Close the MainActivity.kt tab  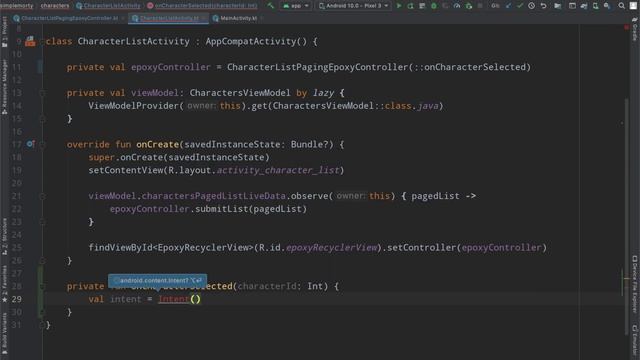point(262,18)
